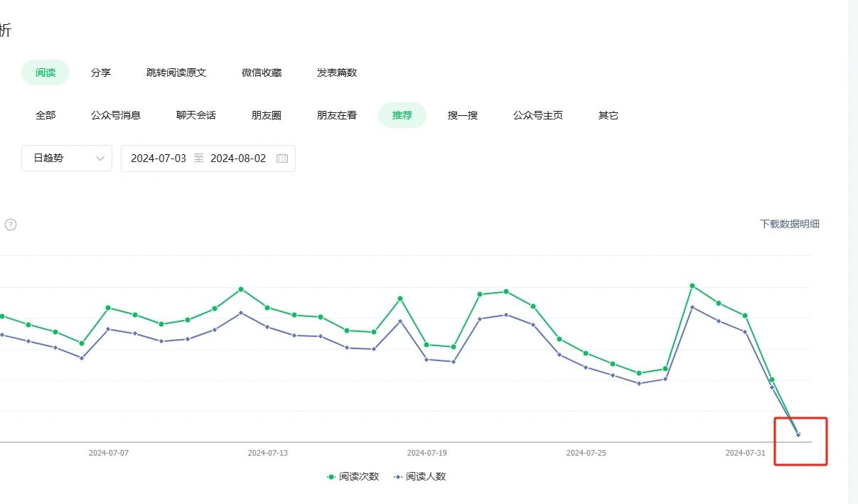This screenshot has height=504, width=858.
Task: Click the end date 2024-08-02 field
Action: tap(238, 159)
